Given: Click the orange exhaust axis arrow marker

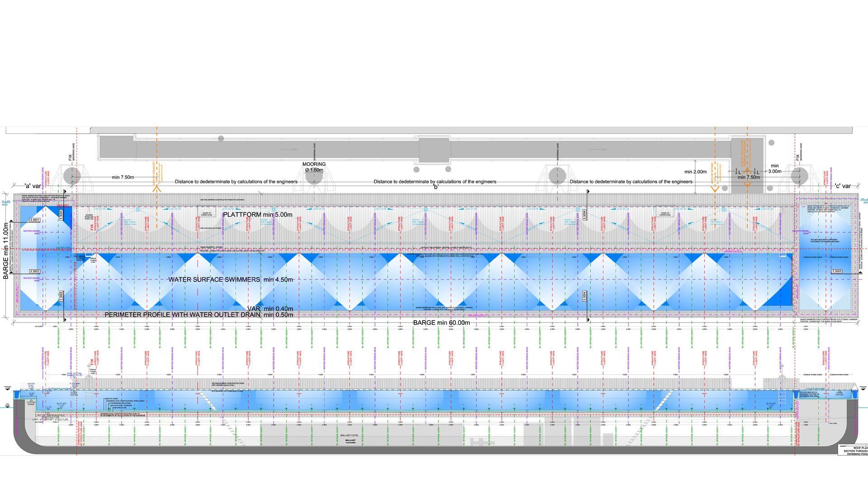Looking at the screenshot, I should (156, 188).
